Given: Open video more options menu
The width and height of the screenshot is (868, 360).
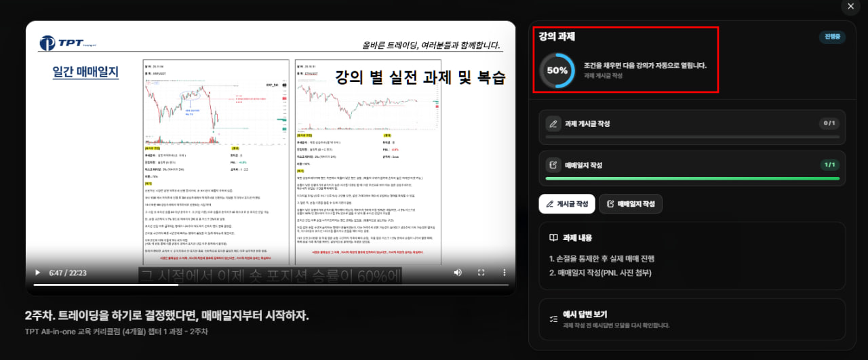Looking at the screenshot, I should click(504, 273).
